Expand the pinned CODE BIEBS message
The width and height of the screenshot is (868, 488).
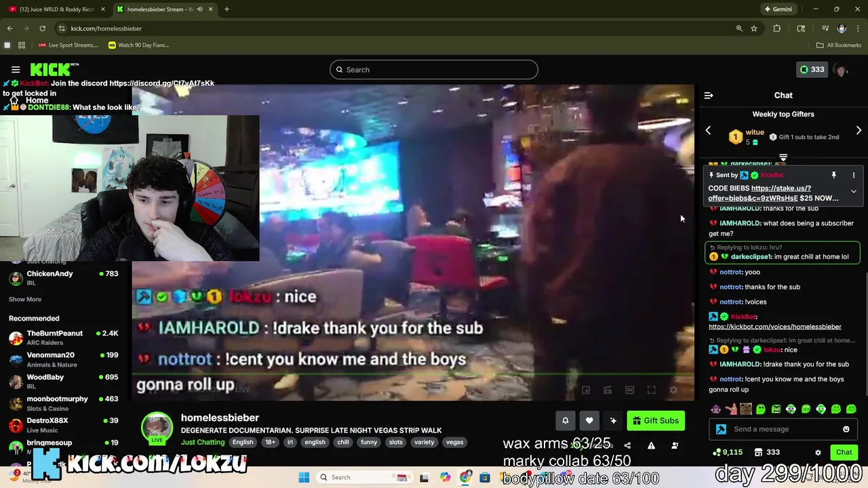click(854, 192)
